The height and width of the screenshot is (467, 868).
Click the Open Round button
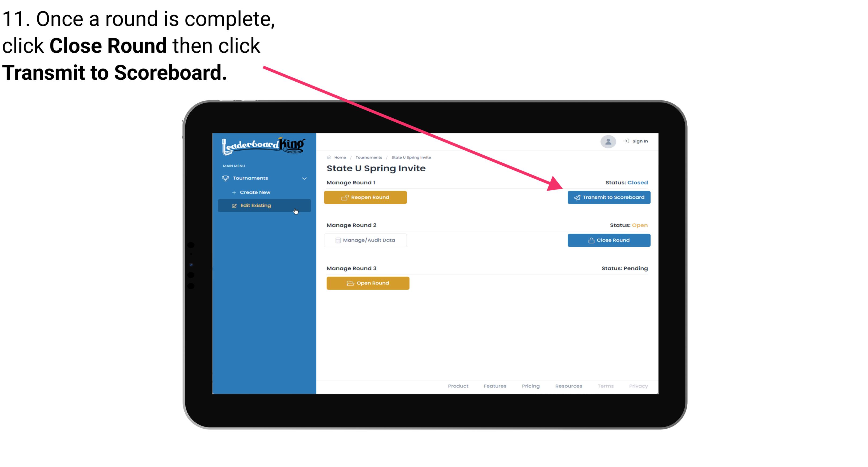tap(368, 282)
